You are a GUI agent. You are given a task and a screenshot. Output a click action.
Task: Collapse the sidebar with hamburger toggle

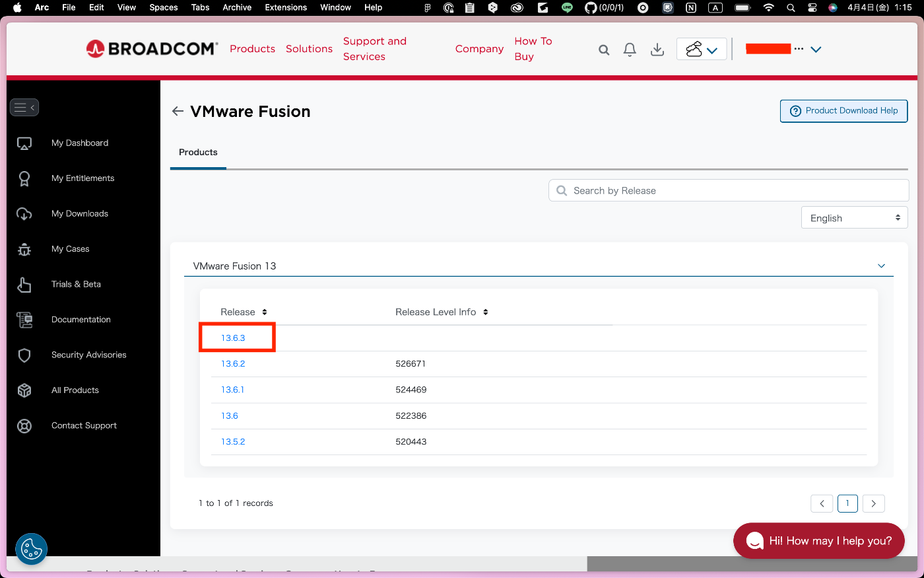click(x=24, y=107)
